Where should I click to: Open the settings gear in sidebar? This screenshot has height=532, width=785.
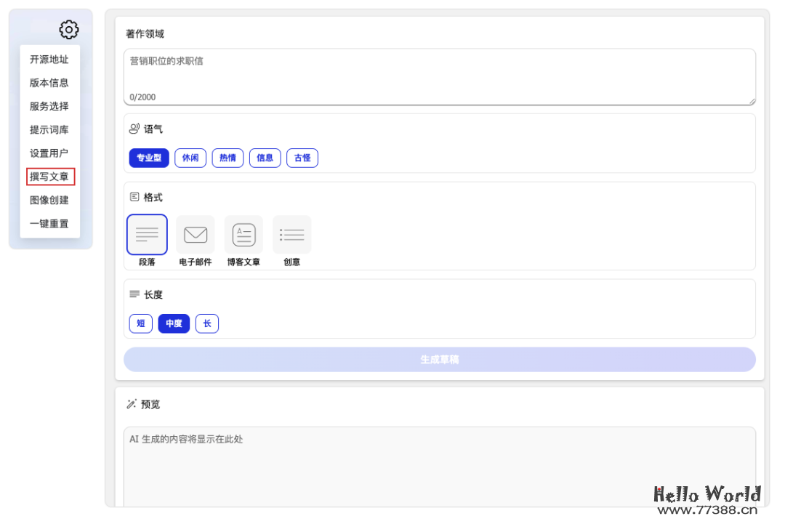[68, 30]
